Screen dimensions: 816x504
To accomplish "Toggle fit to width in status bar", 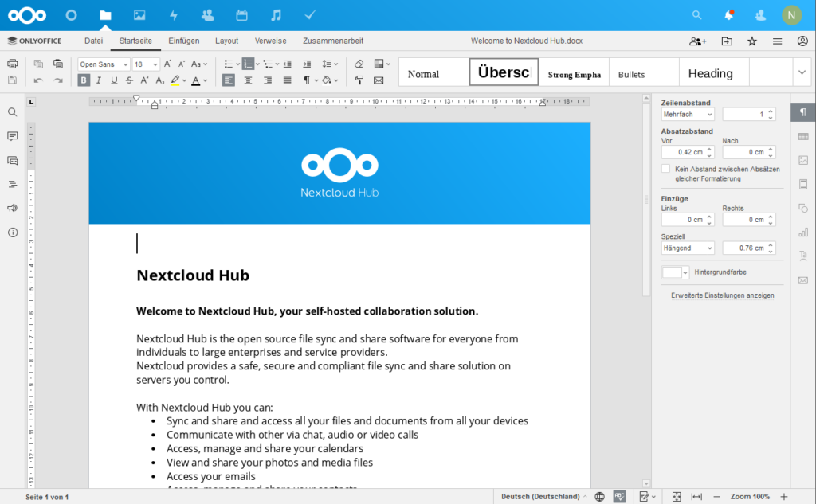I will coord(696,496).
